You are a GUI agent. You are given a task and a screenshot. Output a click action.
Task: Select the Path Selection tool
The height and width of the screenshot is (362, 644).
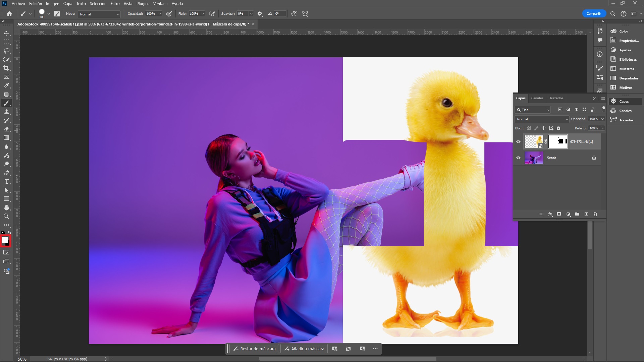6,190
